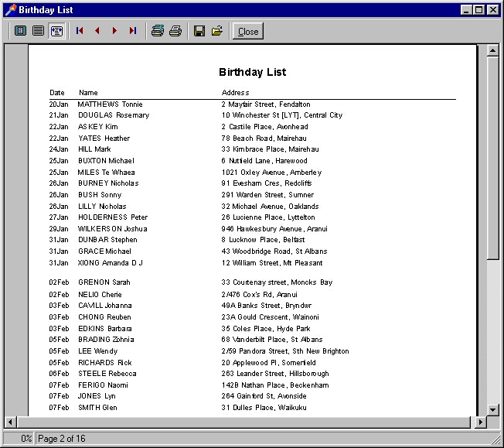Click the name BUXTON Michael
The image size is (504, 448).
click(107, 161)
